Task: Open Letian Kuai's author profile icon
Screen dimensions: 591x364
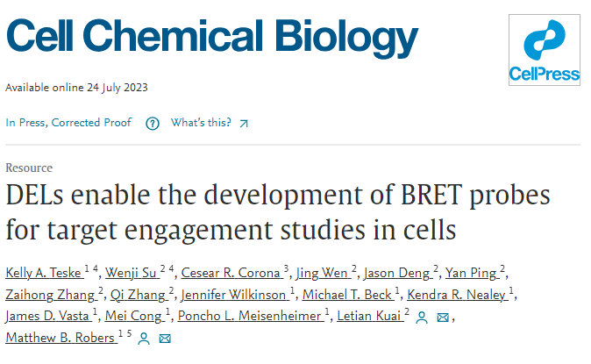Action: [422, 317]
